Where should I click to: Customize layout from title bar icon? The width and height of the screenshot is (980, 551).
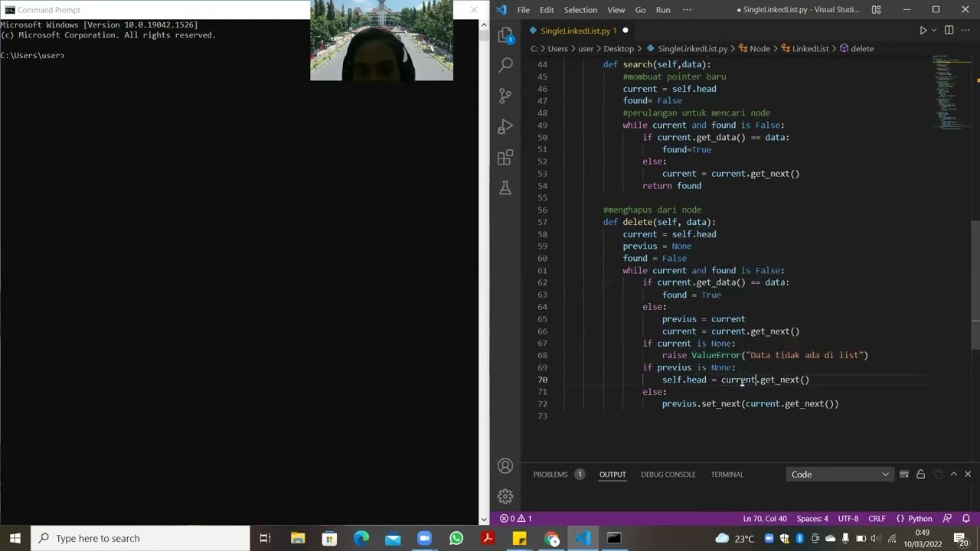click(x=876, y=10)
